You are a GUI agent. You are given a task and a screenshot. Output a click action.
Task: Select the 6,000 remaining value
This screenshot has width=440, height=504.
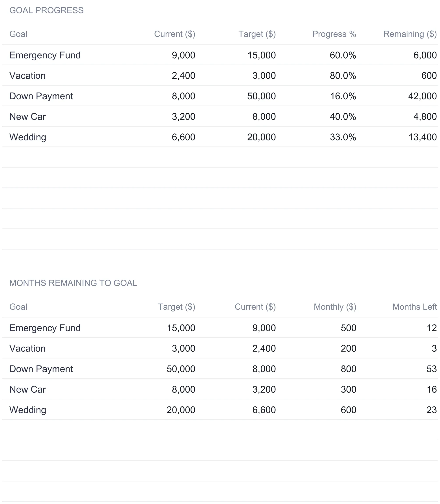click(425, 55)
